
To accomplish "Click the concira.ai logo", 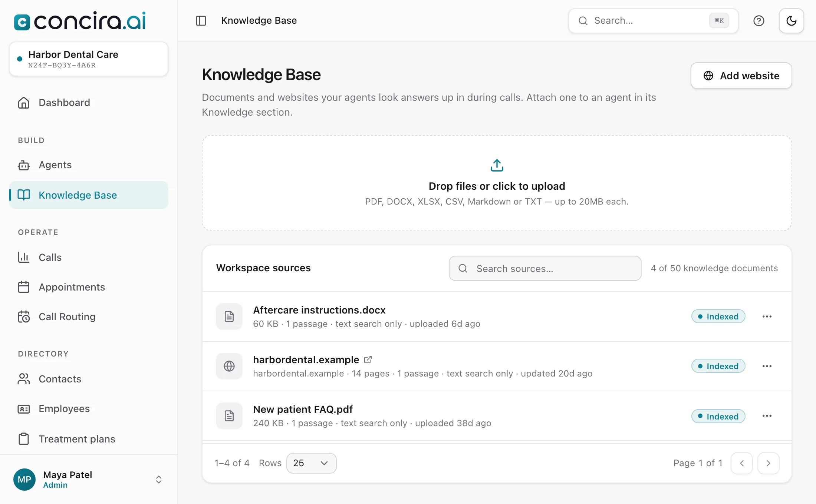I will point(80,21).
